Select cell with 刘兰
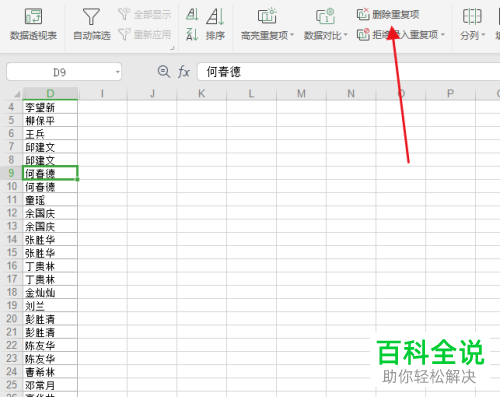 [50, 305]
